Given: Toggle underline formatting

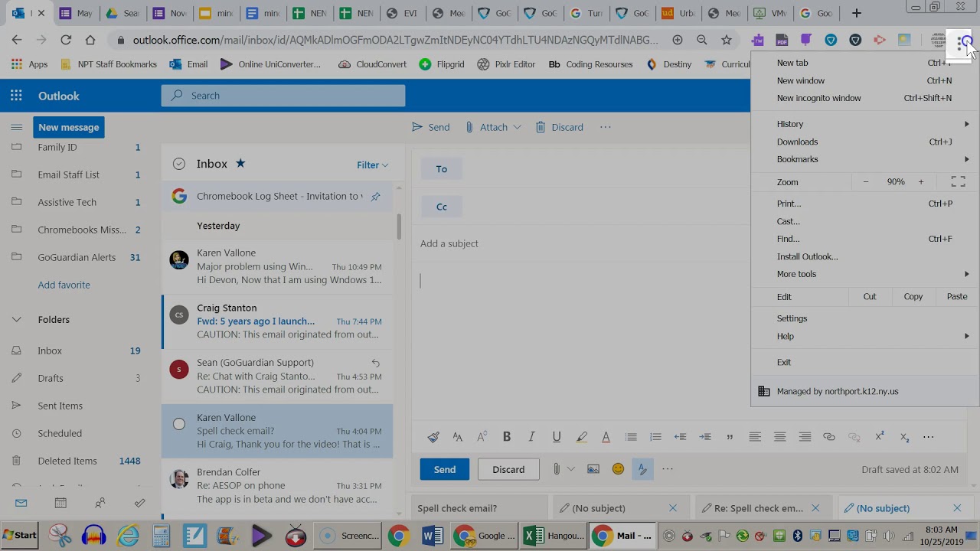Looking at the screenshot, I should click(x=557, y=437).
